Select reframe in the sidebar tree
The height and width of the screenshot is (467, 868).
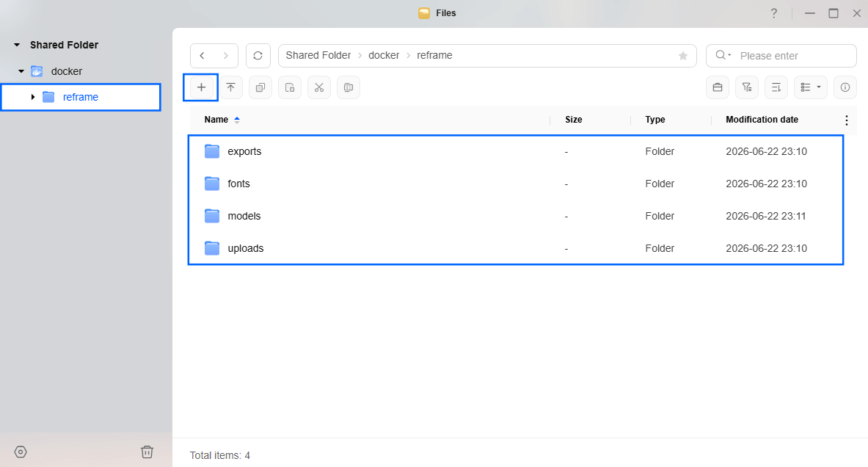pyautogui.click(x=80, y=97)
